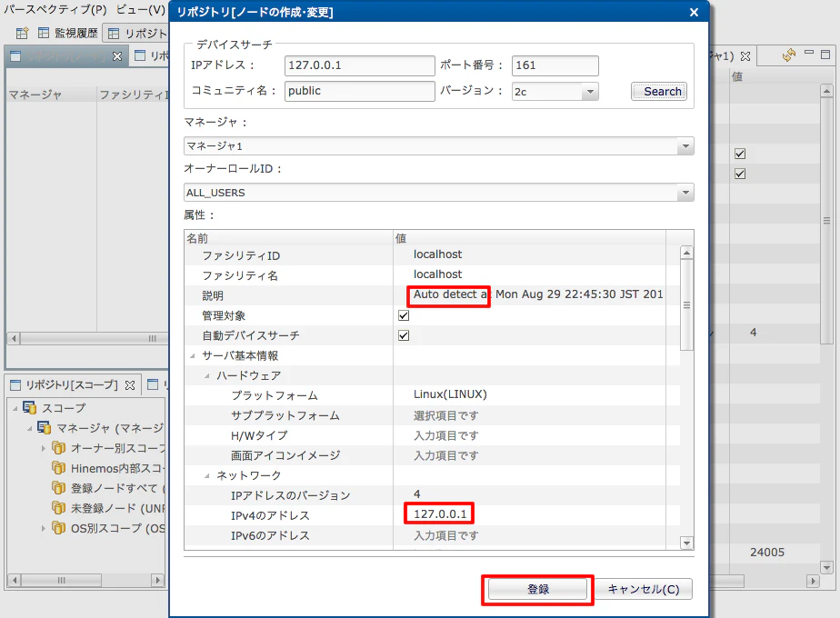Toggle the 管理対象 checkbox
Image resolution: width=840 pixels, height=618 pixels.
pos(404,315)
